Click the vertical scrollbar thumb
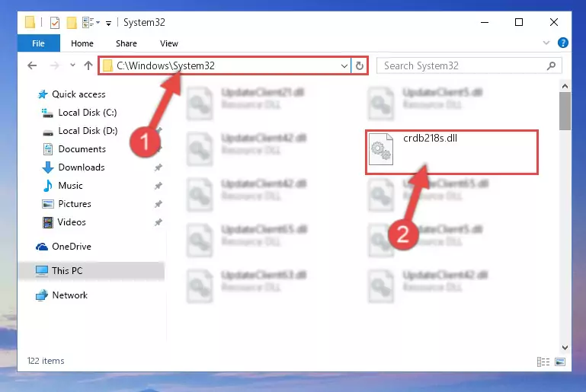586x392 pixels. [565, 111]
